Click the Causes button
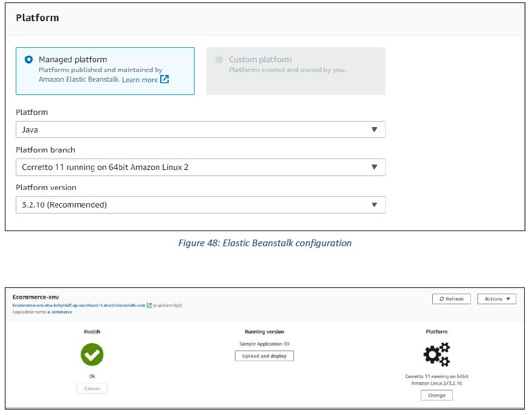The height and width of the screenshot is (415, 532). pyautogui.click(x=92, y=388)
